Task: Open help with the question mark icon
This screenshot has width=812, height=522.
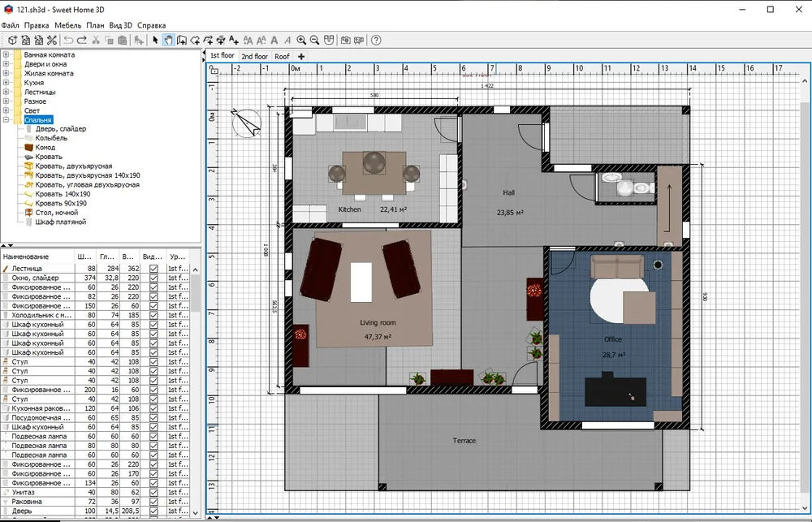Action: tap(376, 40)
